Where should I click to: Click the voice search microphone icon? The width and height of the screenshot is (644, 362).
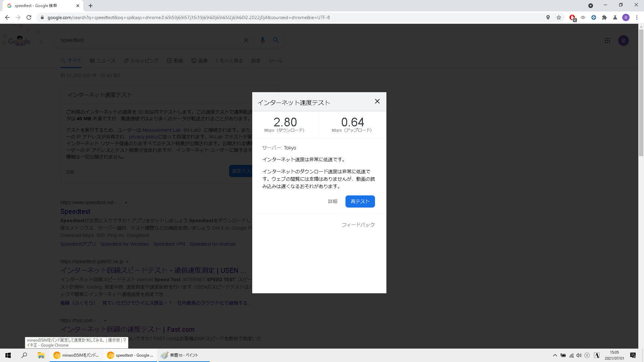pyautogui.click(x=263, y=40)
